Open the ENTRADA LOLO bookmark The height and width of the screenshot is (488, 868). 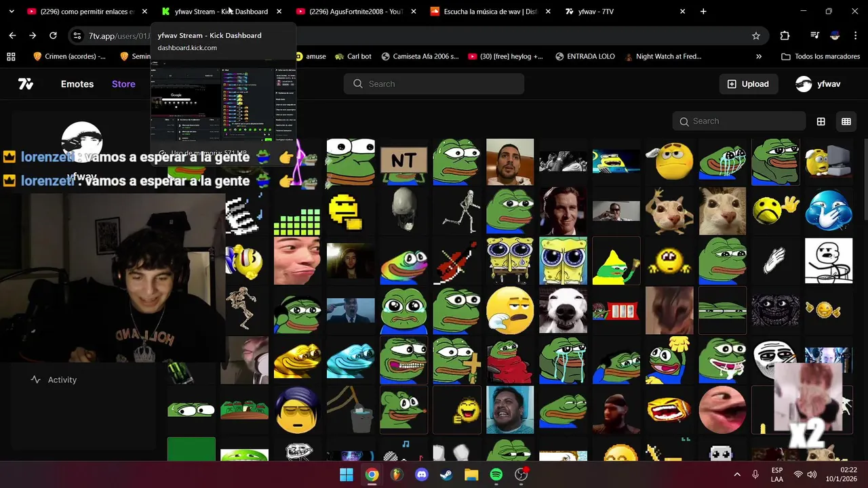pyautogui.click(x=585, y=56)
